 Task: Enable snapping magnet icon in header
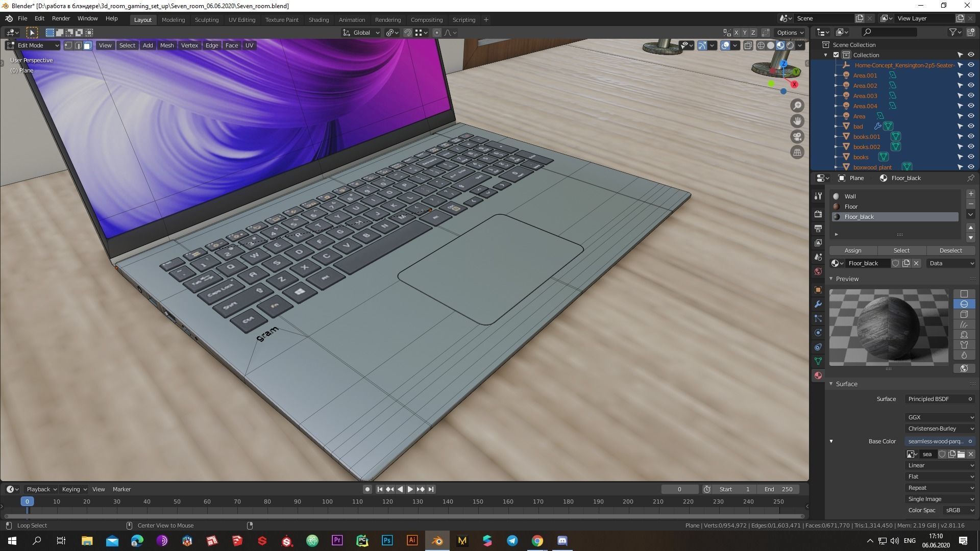pos(407,33)
